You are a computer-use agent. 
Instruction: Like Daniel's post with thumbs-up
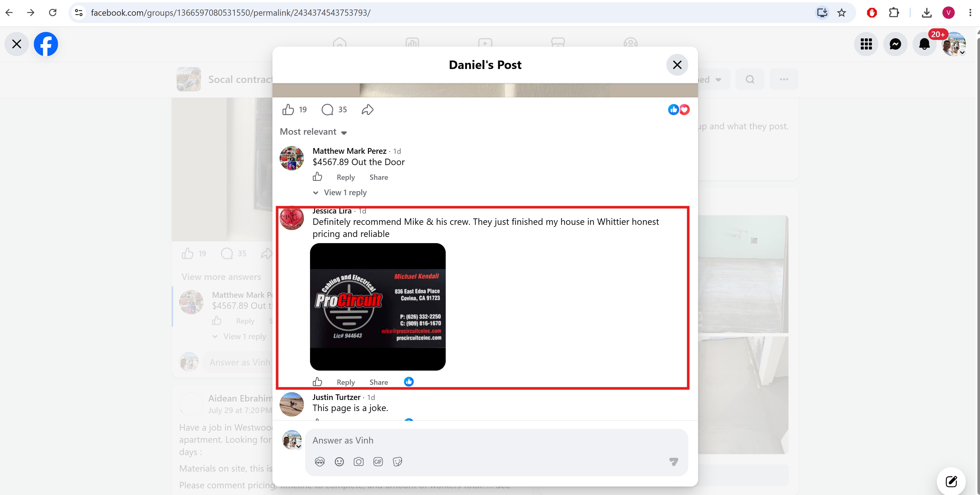click(x=288, y=109)
